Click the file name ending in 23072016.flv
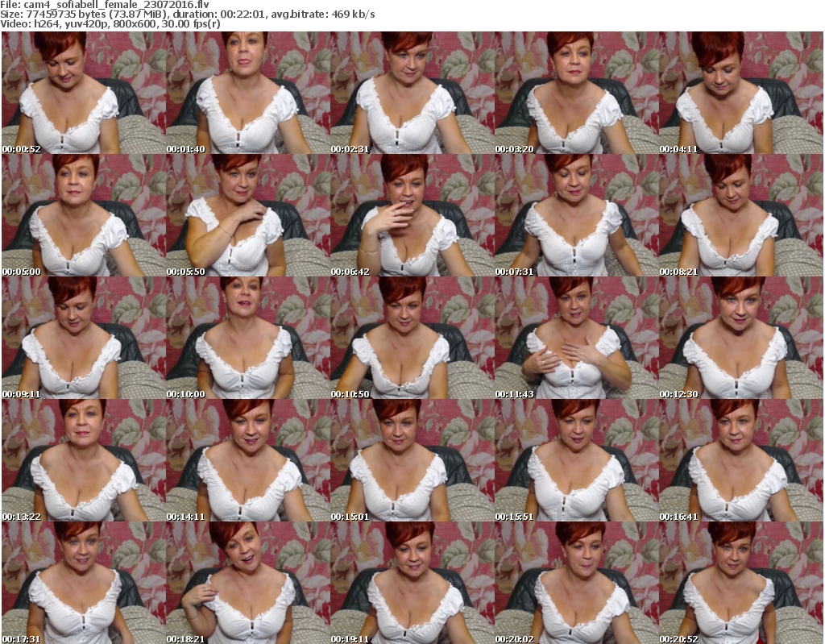The width and height of the screenshot is (825, 644). 116,5
